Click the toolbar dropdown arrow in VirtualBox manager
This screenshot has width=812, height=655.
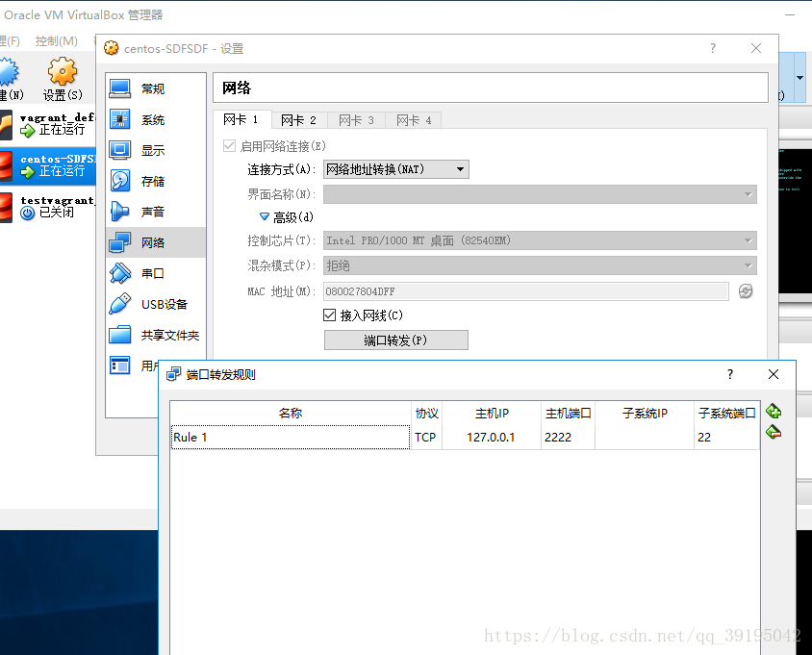point(799,78)
